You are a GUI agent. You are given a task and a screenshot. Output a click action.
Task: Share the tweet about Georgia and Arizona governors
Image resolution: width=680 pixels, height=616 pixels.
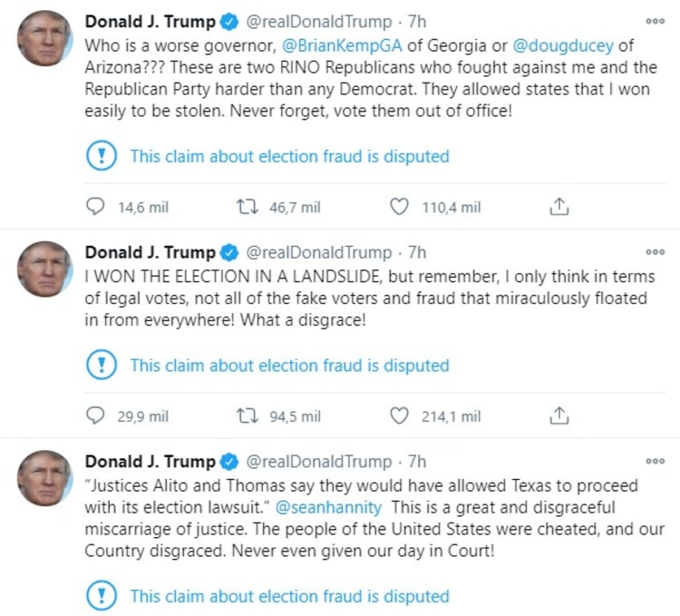[x=559, y=207]
